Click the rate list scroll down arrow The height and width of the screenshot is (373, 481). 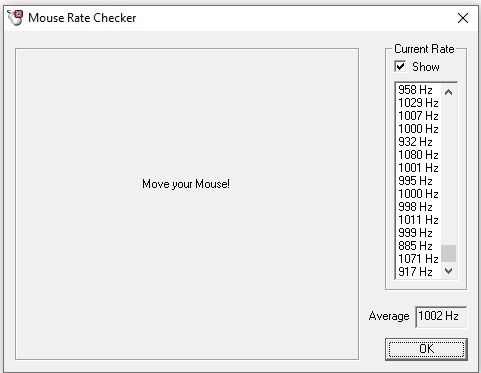[x=449, y=271]
